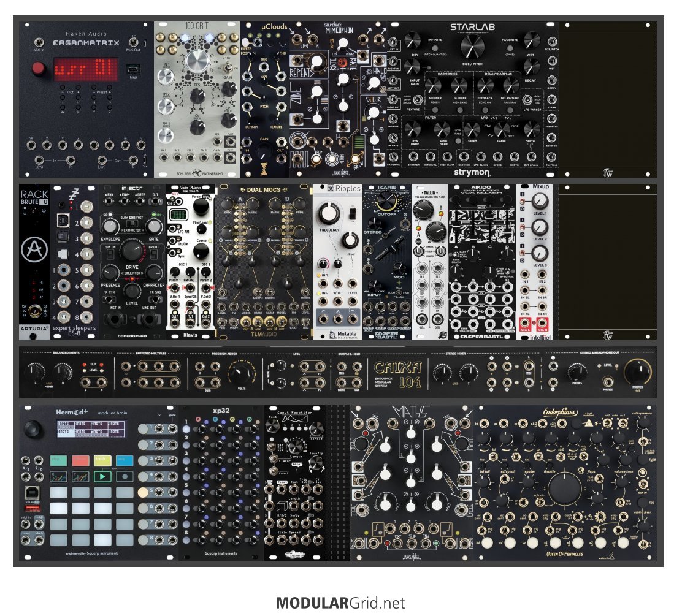Image resolution: width=682 pixels, height=616 pixels.
Task: Click the red USB host port on Hermod+
Action: [x=33, y=508]
